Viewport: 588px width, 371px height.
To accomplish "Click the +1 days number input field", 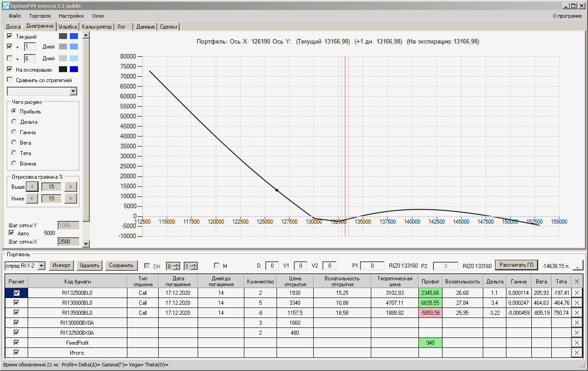I will click(x=30, y=46).
